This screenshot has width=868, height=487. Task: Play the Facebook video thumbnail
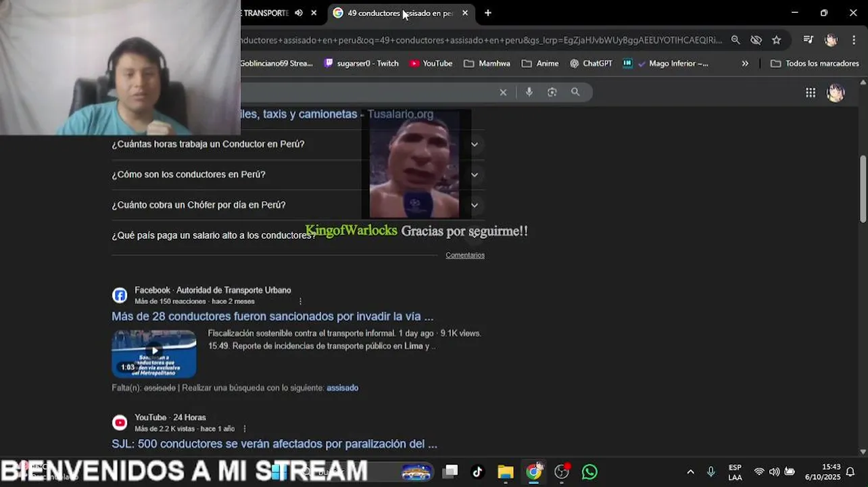pos(154,353)
